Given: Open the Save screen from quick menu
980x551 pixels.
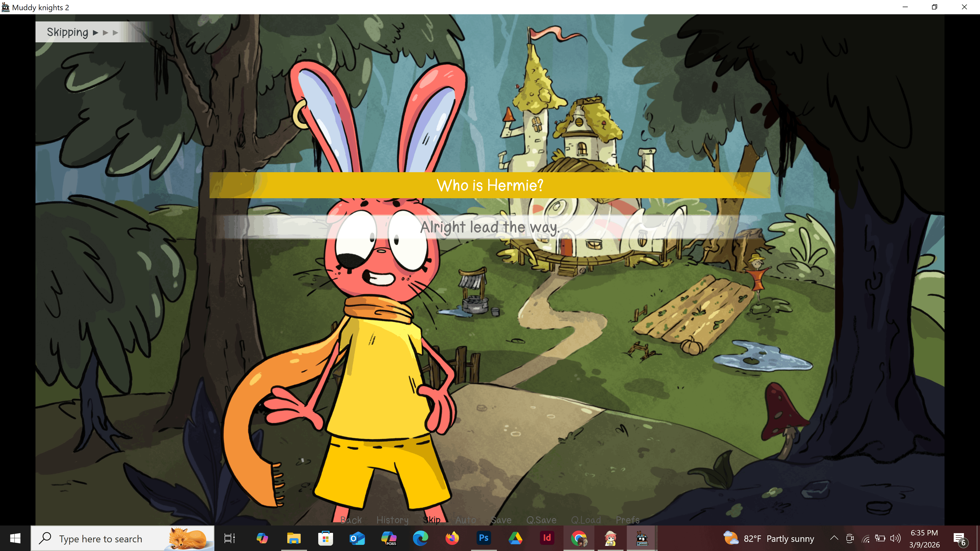Looking at the screenshot, I should [x=501, y=520].
